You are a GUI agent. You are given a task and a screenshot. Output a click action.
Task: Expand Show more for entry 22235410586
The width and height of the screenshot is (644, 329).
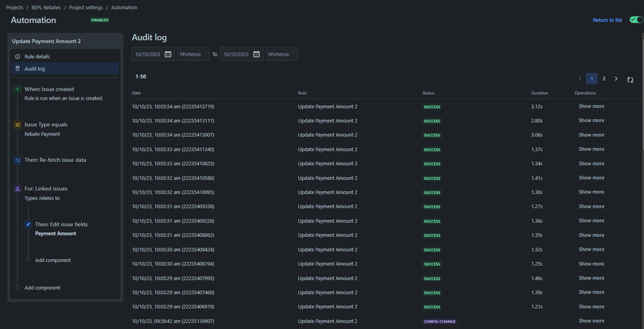click(592, 178)
